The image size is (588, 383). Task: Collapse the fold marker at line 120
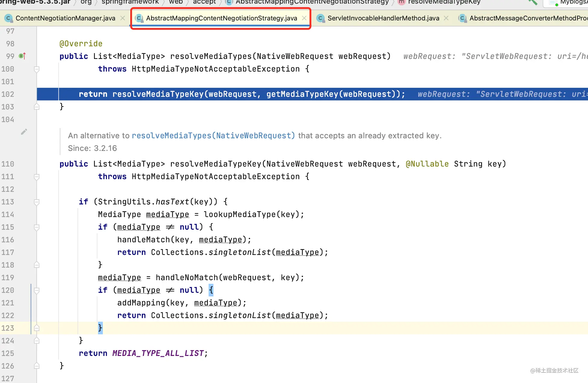click(37, 290)
